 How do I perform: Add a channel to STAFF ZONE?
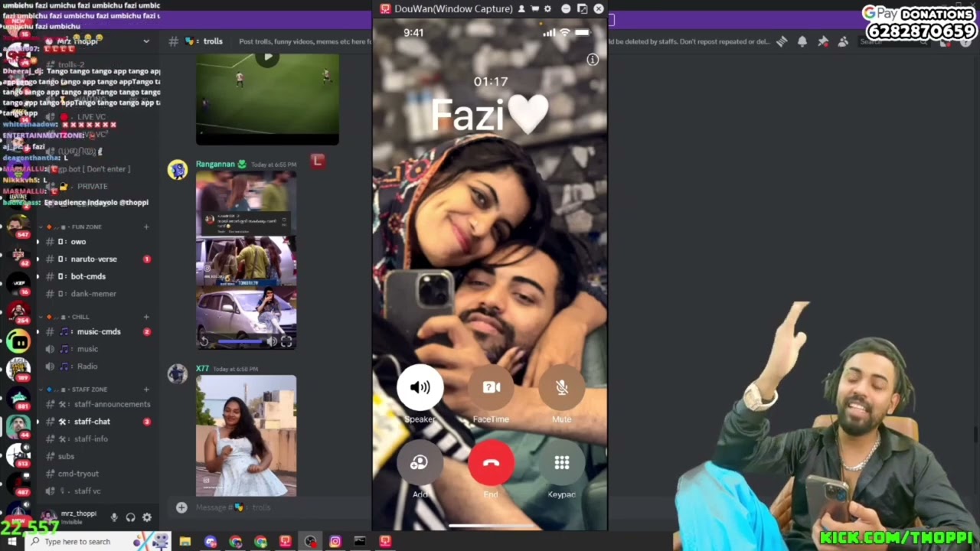tap(145, 390)
